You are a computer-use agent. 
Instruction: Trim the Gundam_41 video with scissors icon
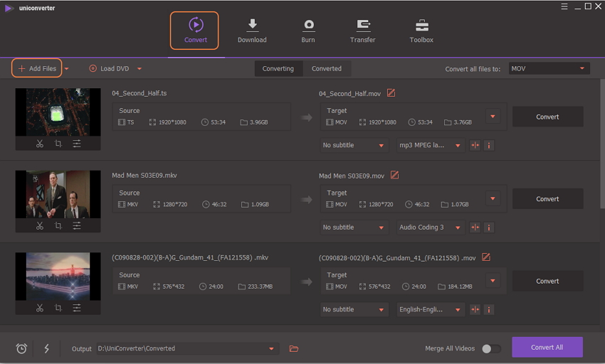coord(40,308)
